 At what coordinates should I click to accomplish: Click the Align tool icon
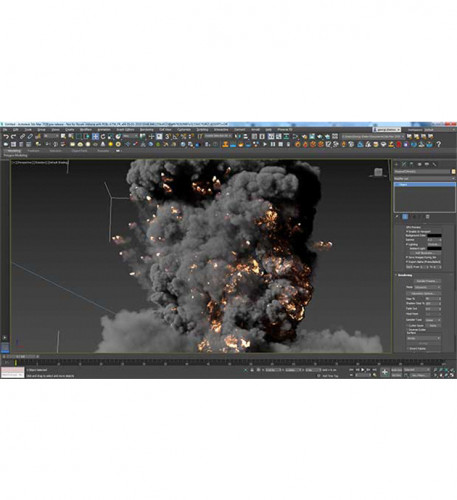click(245, 136)
